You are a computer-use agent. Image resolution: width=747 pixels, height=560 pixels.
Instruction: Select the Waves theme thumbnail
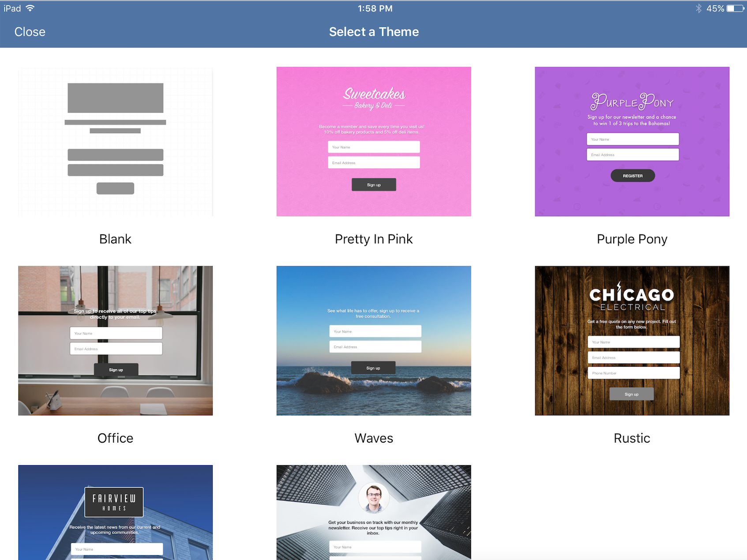coord(374,341)
